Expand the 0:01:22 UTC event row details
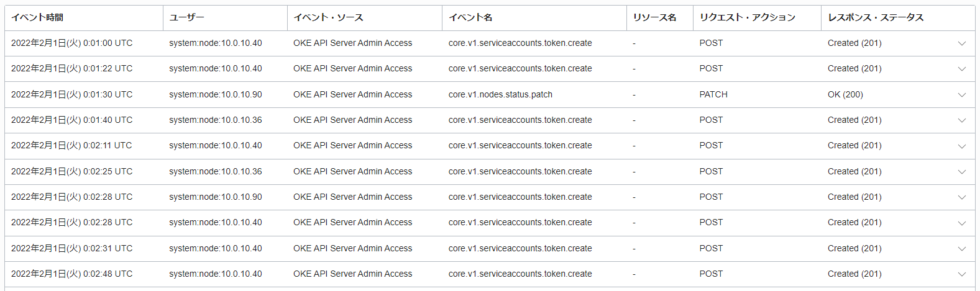 pyautogui.click(x=961, y=69)
